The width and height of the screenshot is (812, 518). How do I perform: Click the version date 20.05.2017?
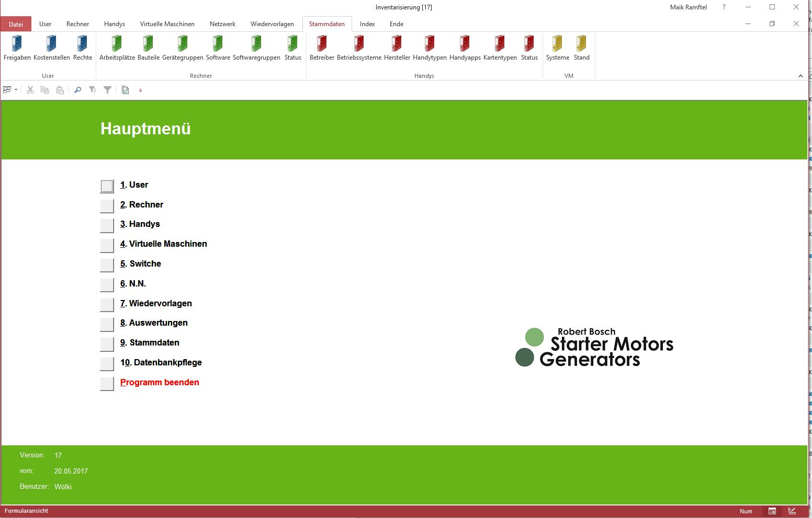(71, 471)
